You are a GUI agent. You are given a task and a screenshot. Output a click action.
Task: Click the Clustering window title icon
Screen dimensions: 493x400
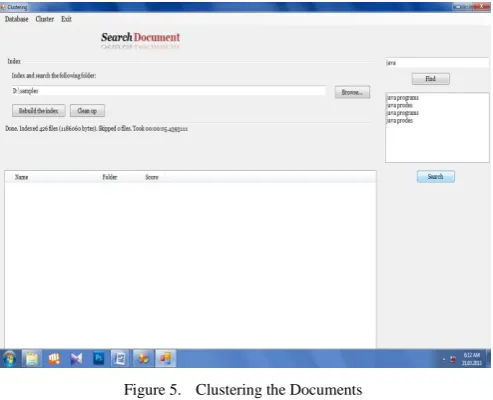click(x=3, y=7)
